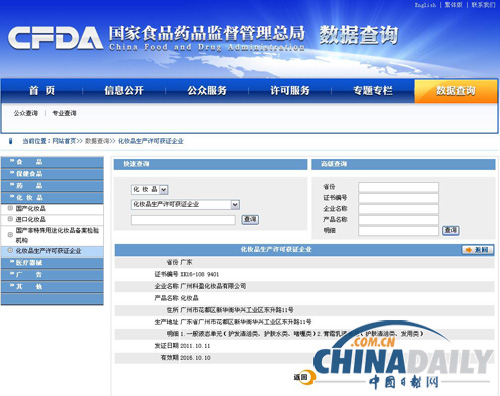The image size is (500, 396).
Task: Click 查询 button in quick search
Action: click(x=250, y=219)
